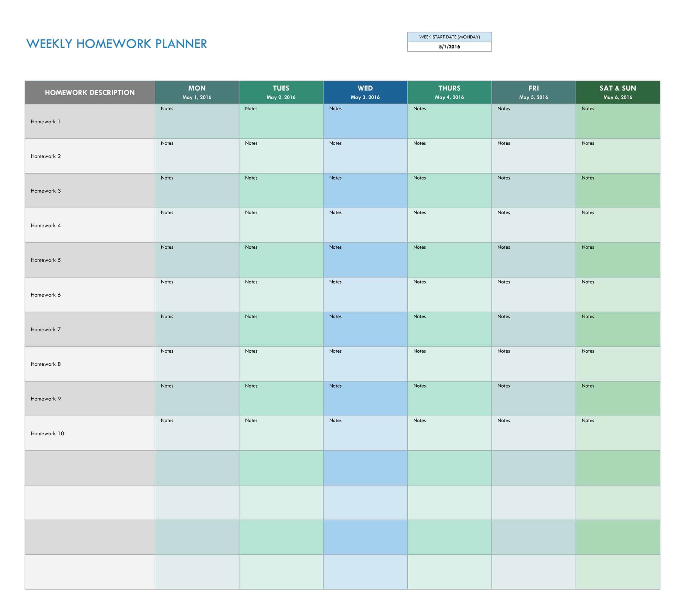The height and width of the screenshot is (616, 685).
Task: Select the HOMEWORK DESCRIPTION column header
Action: click(90, 92)
